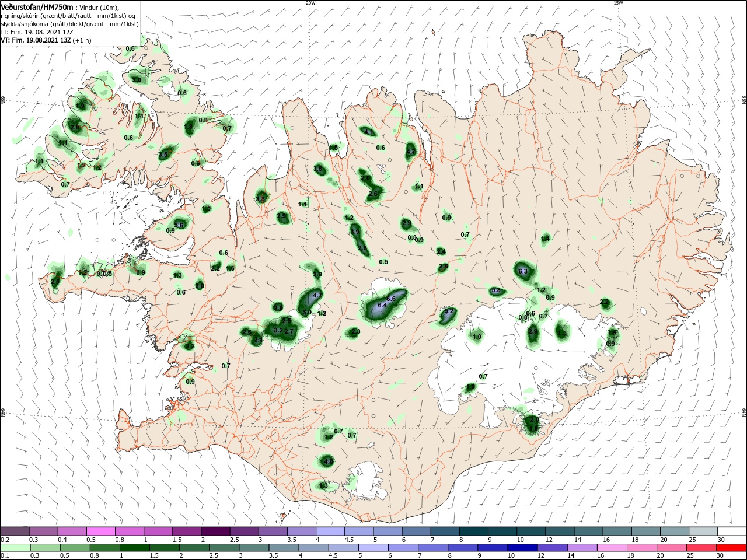Click the 0.1 label in the lower legend

pyautogui.click(x=4, y=556)
